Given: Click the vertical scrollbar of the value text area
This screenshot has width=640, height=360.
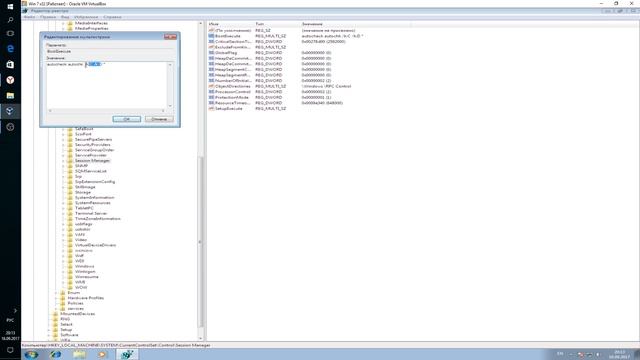Looking at the screenshot, I should 170,84.
